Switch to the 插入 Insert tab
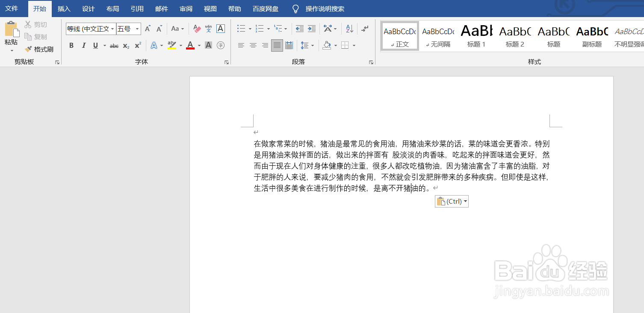This screenshot has height=313, width=644. pos(64,9)
